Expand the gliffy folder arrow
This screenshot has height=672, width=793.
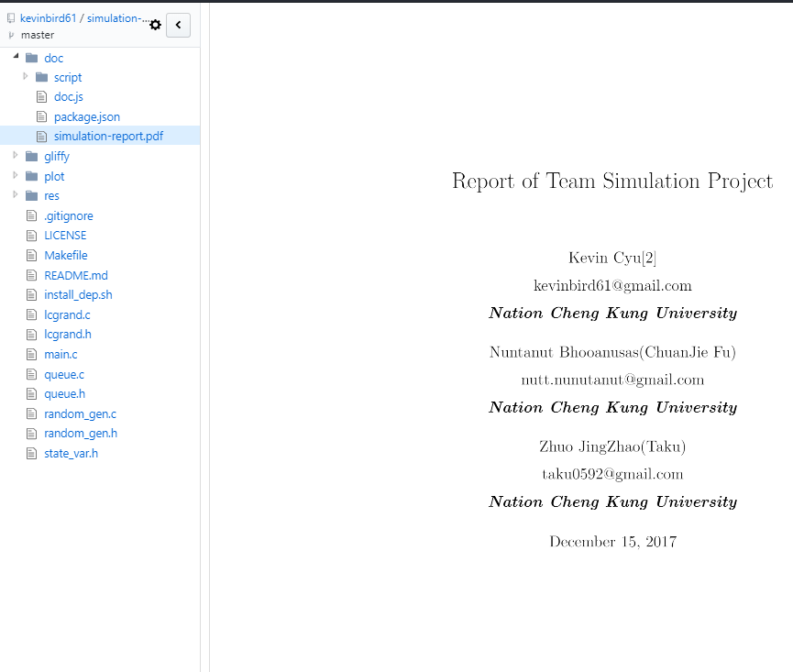click(x=16, y=155)
